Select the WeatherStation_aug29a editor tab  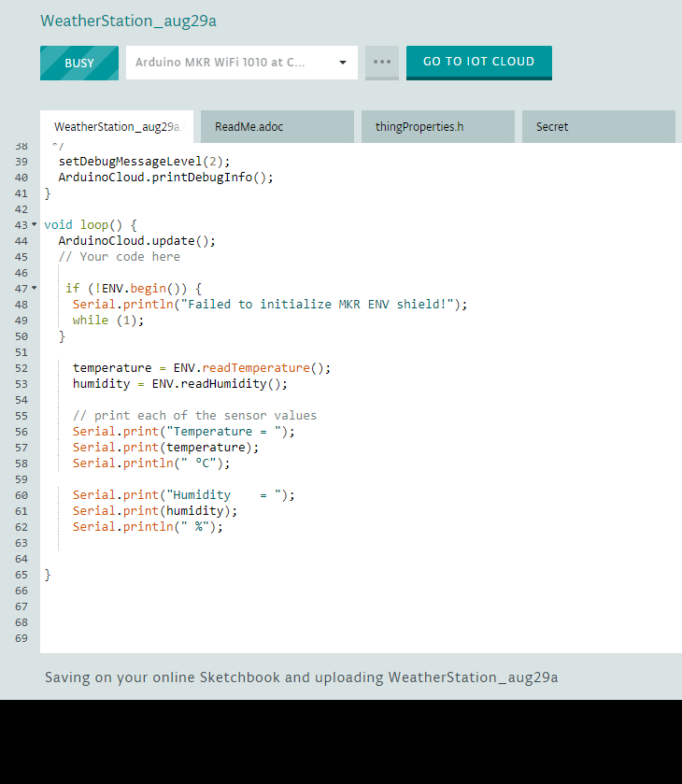[117, 127]
